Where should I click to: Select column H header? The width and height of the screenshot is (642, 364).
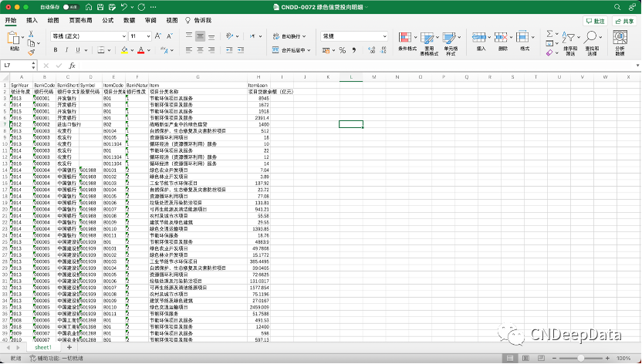(258, 77)
